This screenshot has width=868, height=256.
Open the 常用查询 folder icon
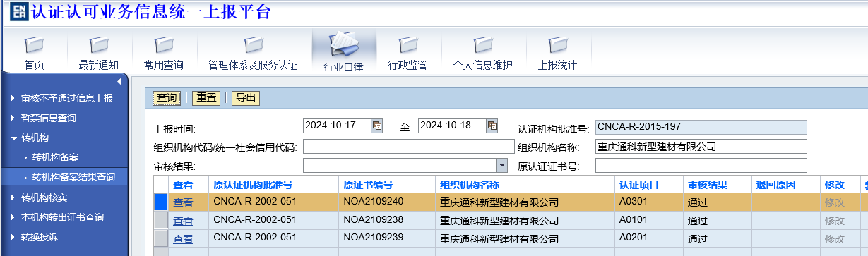tap(163, 45)
